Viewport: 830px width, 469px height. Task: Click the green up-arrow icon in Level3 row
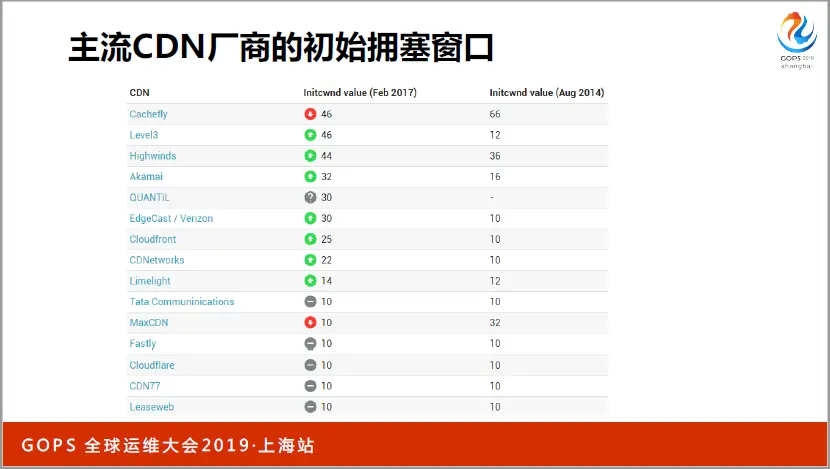click(310, 135)
